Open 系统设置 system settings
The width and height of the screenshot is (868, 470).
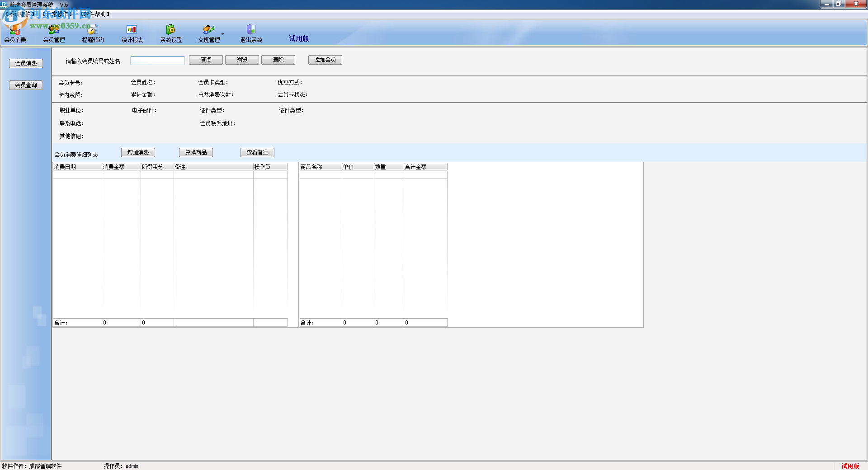171,34
